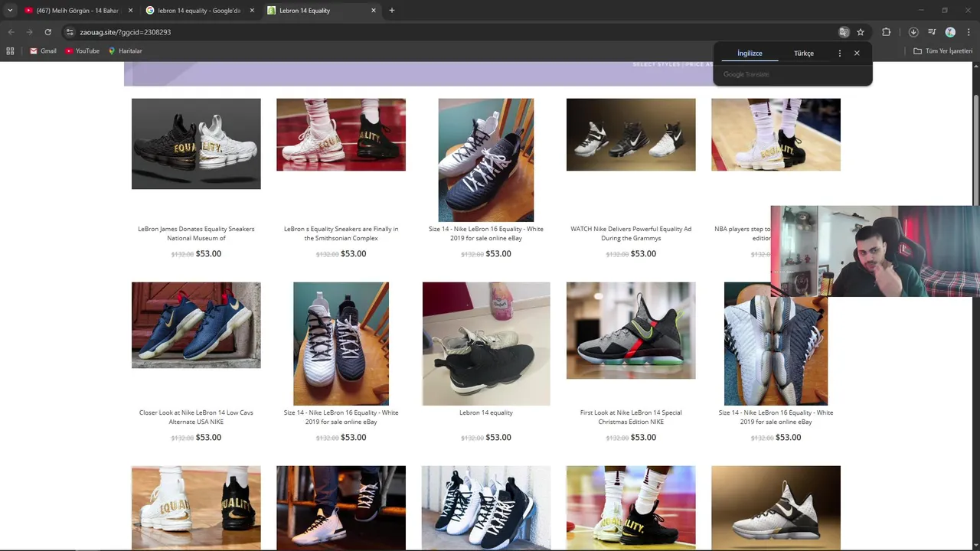980x551 pixels.
Task: Open First Look at LeBron 14 Christmas link
Action: point(631,417)
